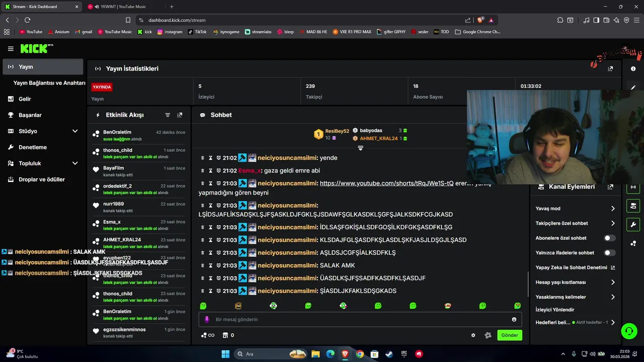Click BenOraletim 42 dakika önce activity row
This screenshot has height=362, width=644.
pyautogui.click(x=139, y=136)
